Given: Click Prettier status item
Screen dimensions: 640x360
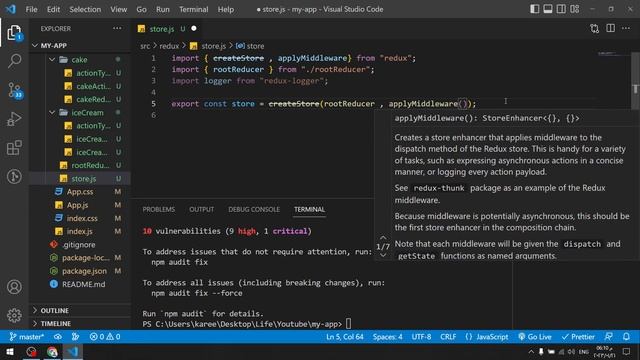Looking at the screenshot, I should click(578, 337).
